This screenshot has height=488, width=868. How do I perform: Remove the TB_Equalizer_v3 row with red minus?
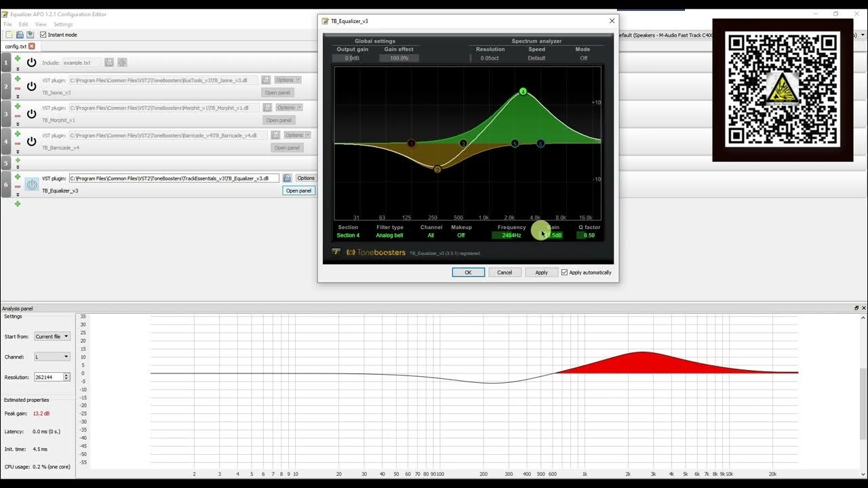18,186
